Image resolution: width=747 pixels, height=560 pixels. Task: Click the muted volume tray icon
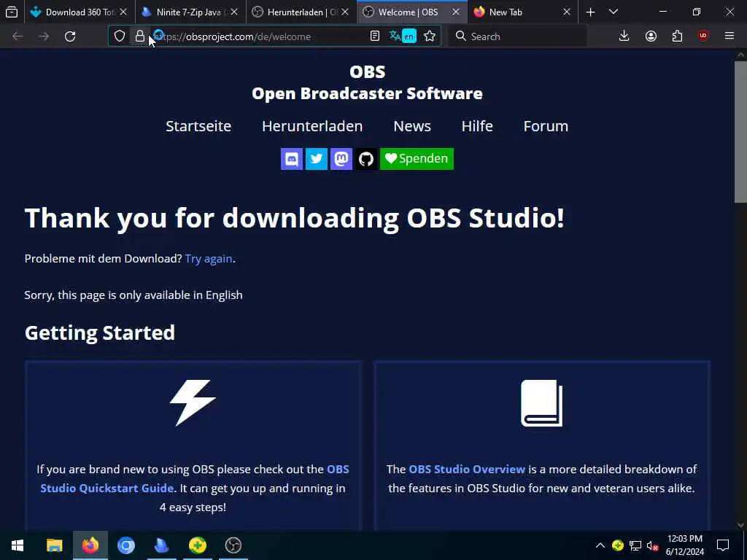coord(652,545)
